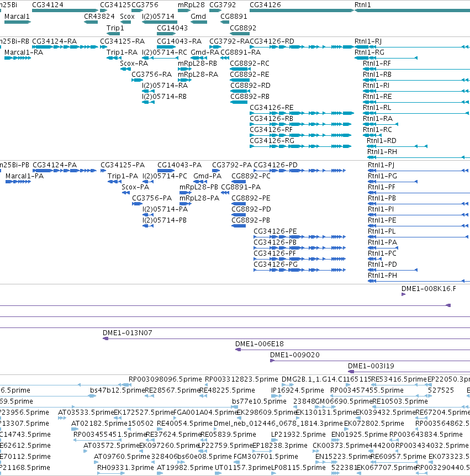Click the EP18238.3prime EST label
This screenshot has height=476, width=470.
tap(280, 446)
